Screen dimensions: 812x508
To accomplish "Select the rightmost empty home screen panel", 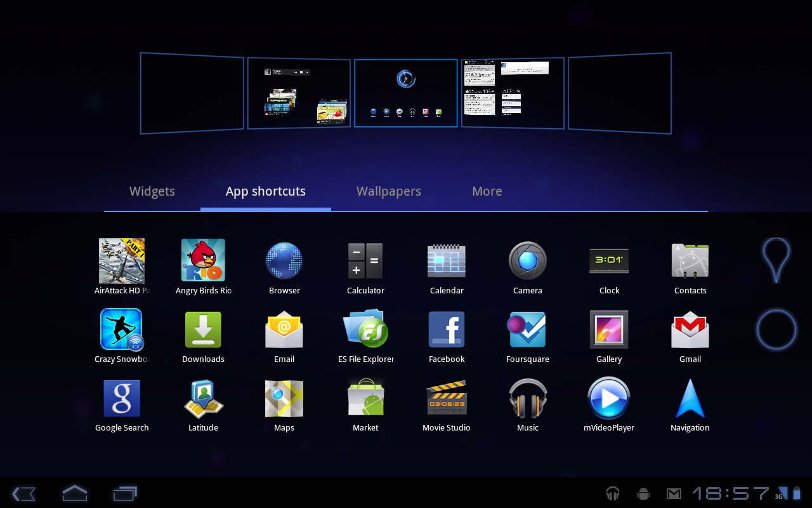I will pyautogui.click(x=620, y=93).
